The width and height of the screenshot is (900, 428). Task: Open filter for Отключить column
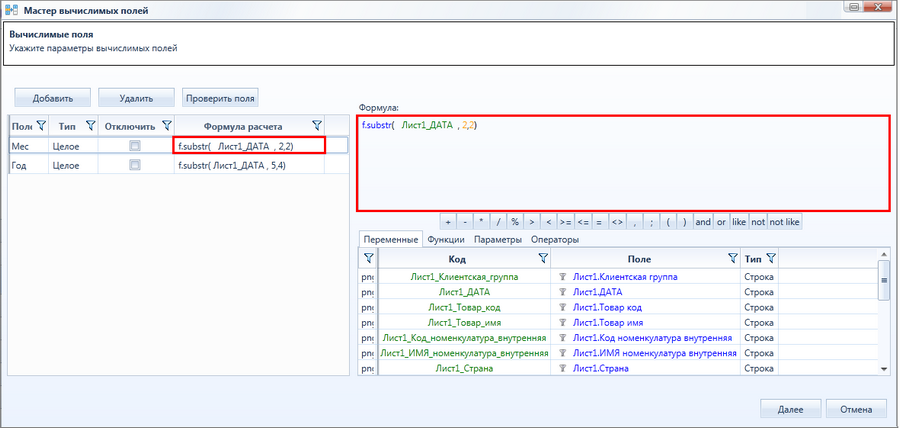pyautogui.click(x=166, y=126)
